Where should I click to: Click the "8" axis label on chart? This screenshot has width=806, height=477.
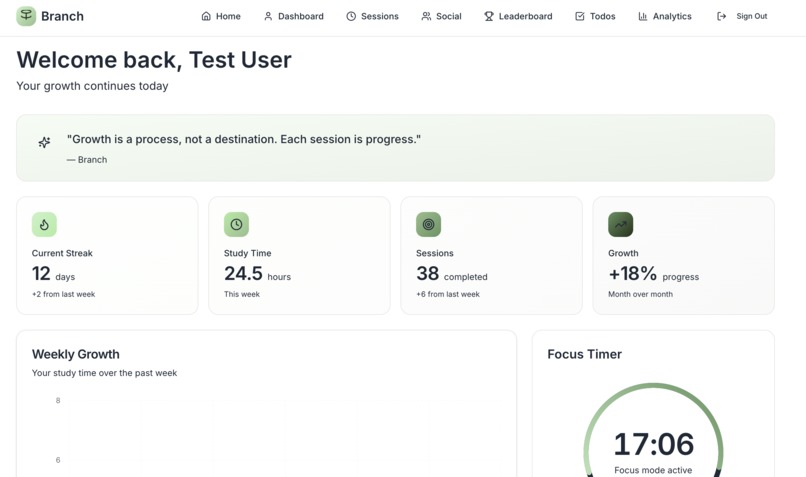[58, 400]
